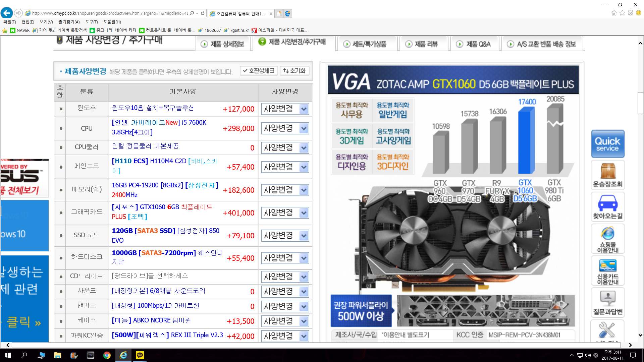This screenshot has height=362, width=644.
Task: Toggle compatibility radio for 그래픽카드 row
Action: point(61,213)
